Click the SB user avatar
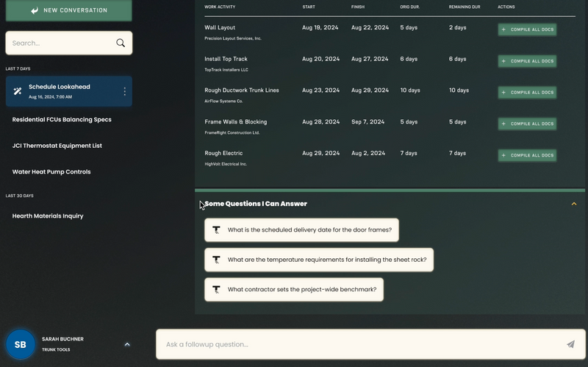The height and width of the screenshot is (367, 588). pyautogui.click(x=21, y=344)
